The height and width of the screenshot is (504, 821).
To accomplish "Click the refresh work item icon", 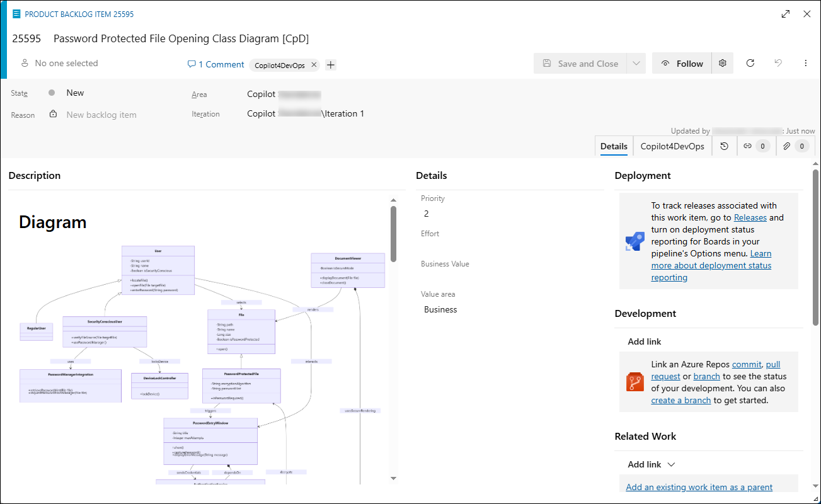I will pos(750,63).
